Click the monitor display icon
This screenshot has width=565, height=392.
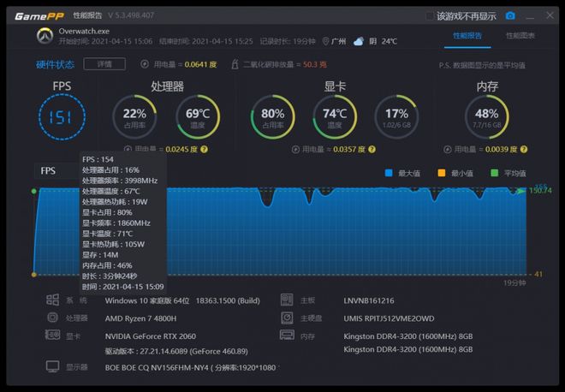click(x=52, y=367)
